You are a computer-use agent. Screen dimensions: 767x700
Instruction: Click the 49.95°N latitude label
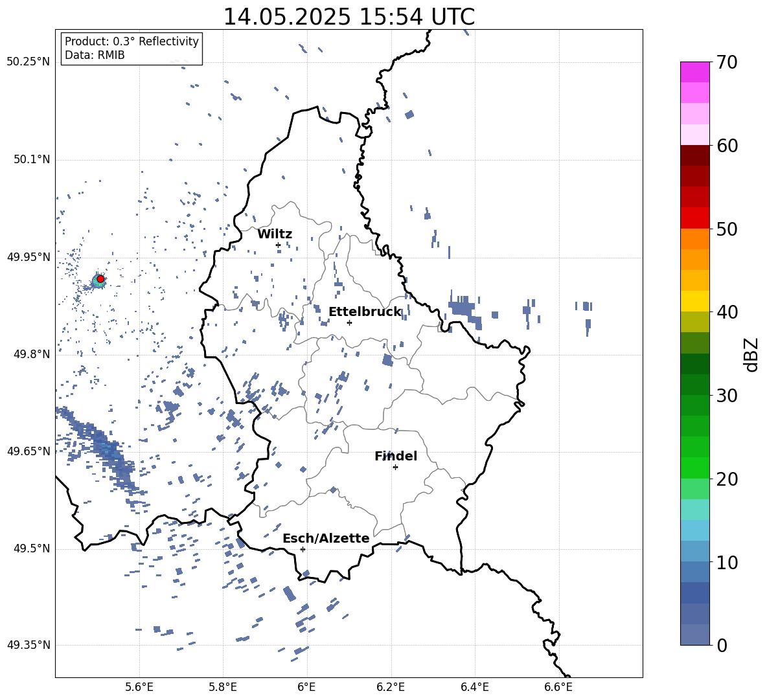coord(29,257)
